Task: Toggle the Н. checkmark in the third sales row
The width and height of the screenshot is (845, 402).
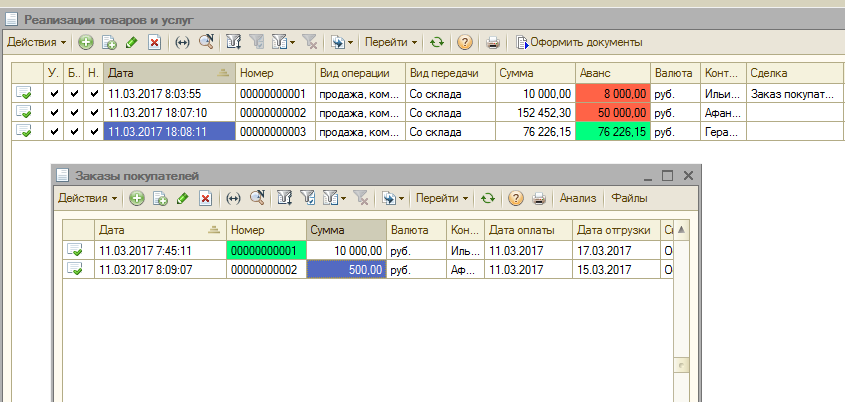Action: click(x=93, y=131)
